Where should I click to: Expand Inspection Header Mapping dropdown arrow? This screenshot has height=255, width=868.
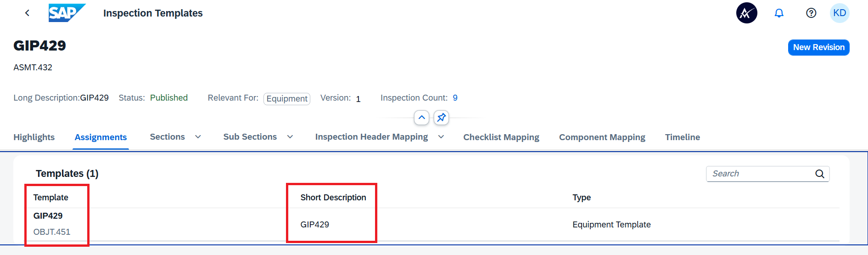click(441, 136)
